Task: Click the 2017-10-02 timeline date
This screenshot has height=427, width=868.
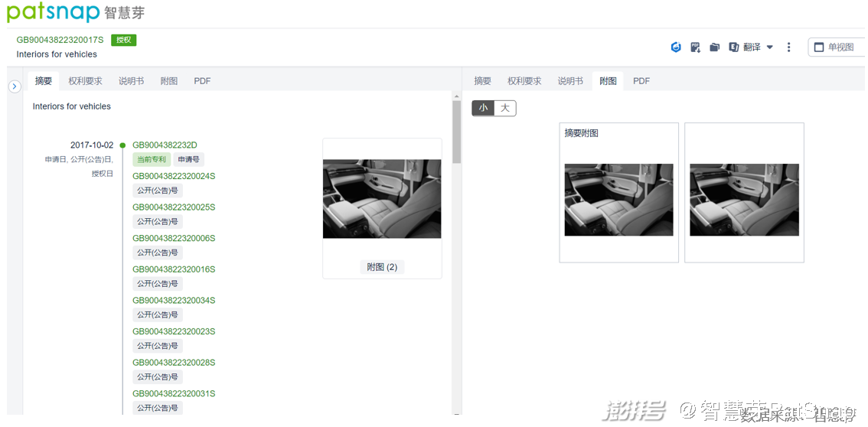Action: click(92, 145)
